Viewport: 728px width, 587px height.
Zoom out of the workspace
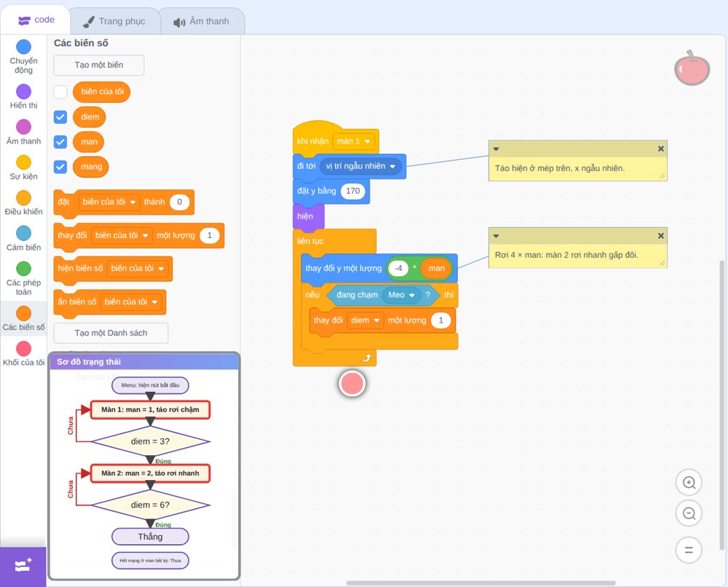pos(689,513)
